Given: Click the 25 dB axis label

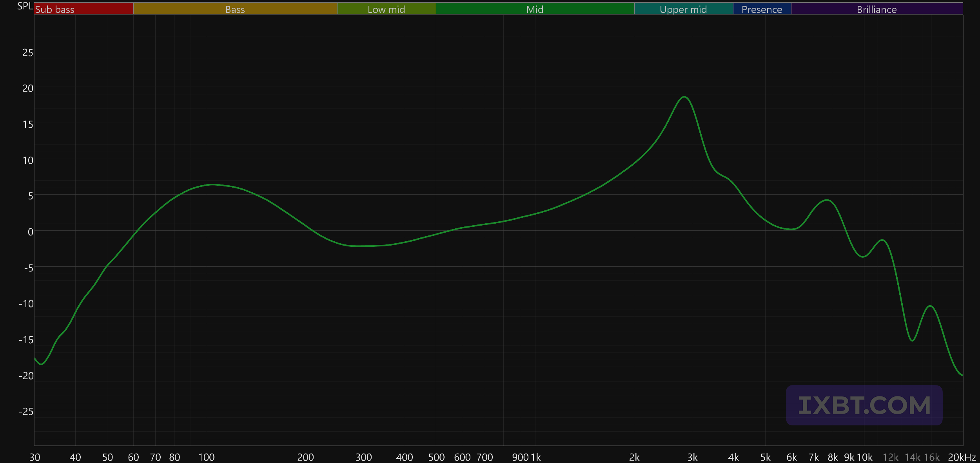Looking at the screenshot, I should pos(27,52).
